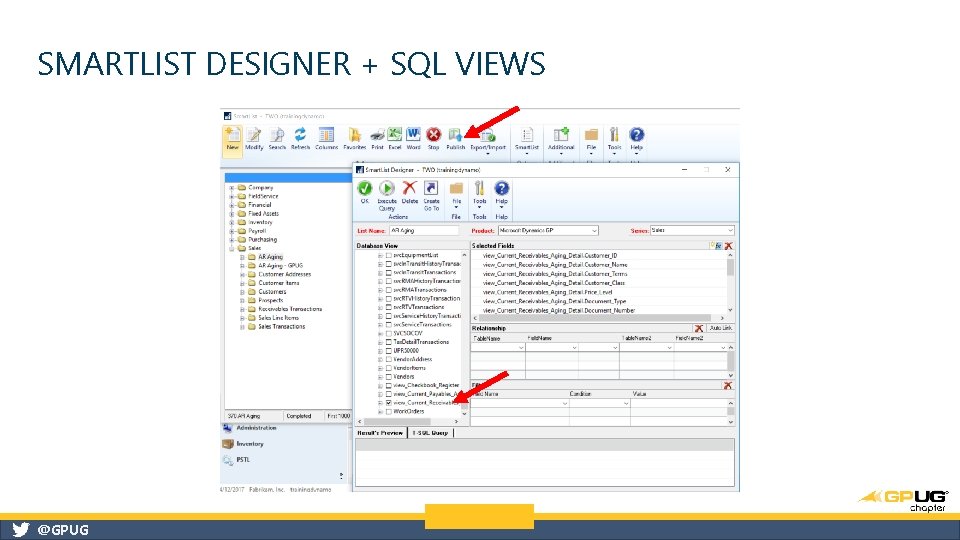Click the Modify icon in SmartList toolbar

254,136
